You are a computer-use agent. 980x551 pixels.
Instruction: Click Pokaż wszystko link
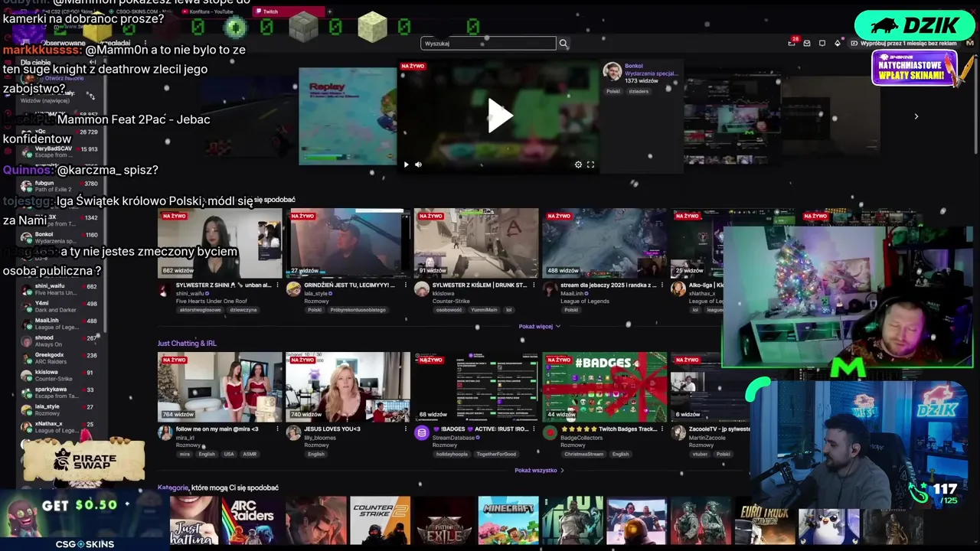[539, 471]
